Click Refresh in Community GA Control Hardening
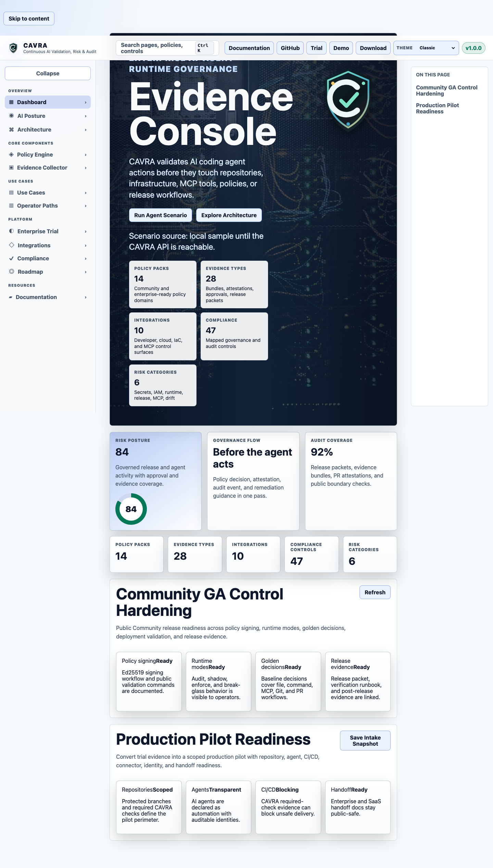The image size is (493, 868). (x=375, y=592)
